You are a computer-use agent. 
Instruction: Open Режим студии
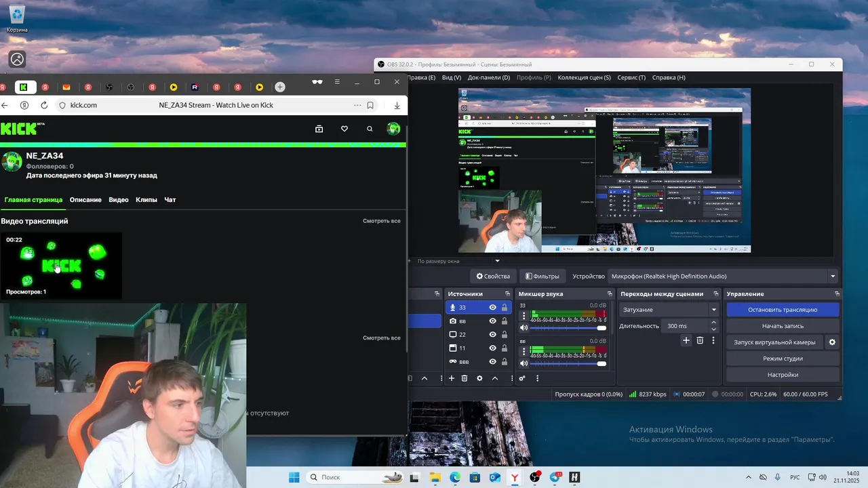pos(783,359)
